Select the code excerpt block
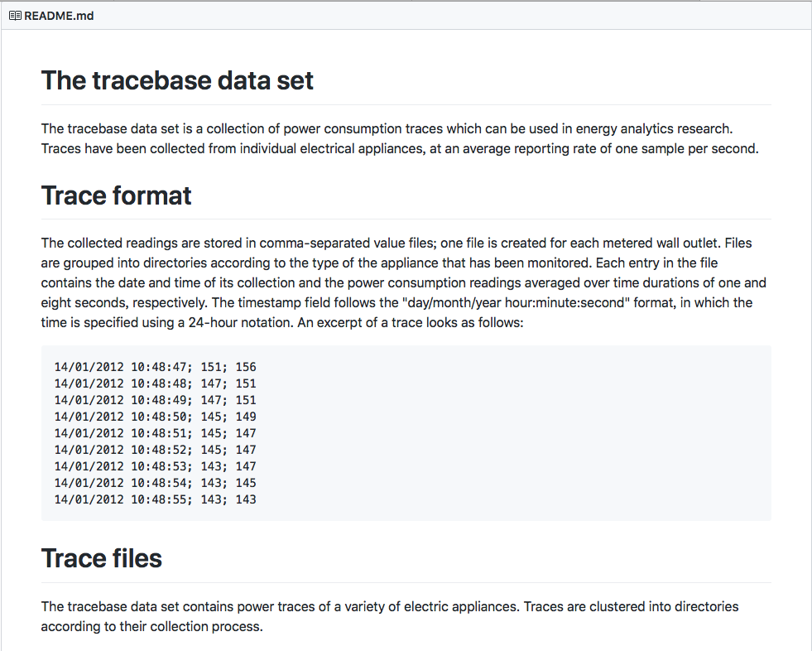 click(406, 432)
